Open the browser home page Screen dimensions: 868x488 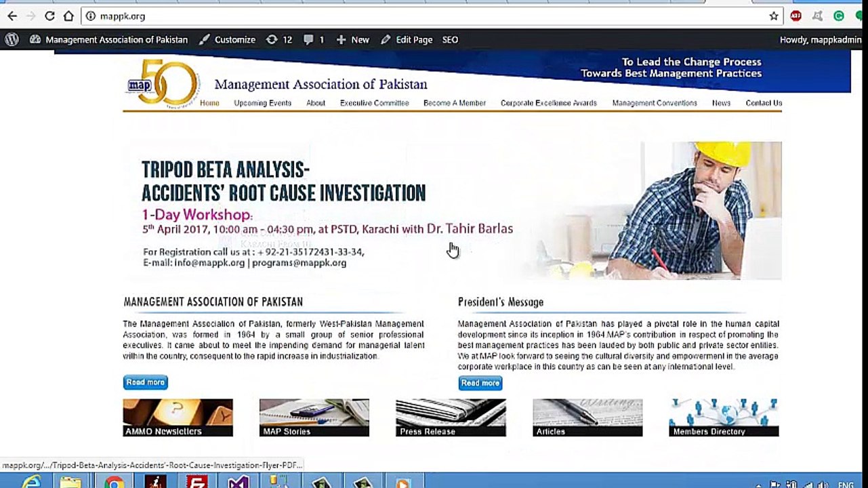tap(68, 16)
